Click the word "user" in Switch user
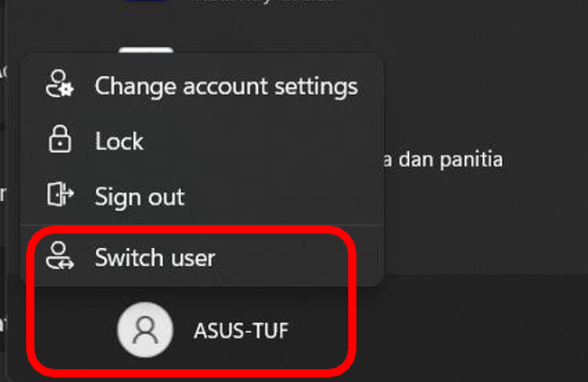Viewport: 588px width, 382px height. 190,258
